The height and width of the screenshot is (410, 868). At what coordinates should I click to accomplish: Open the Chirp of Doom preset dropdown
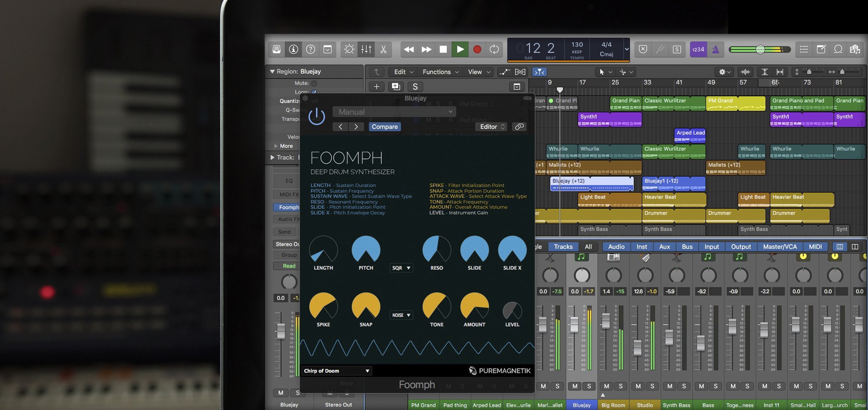coord(337,371)
